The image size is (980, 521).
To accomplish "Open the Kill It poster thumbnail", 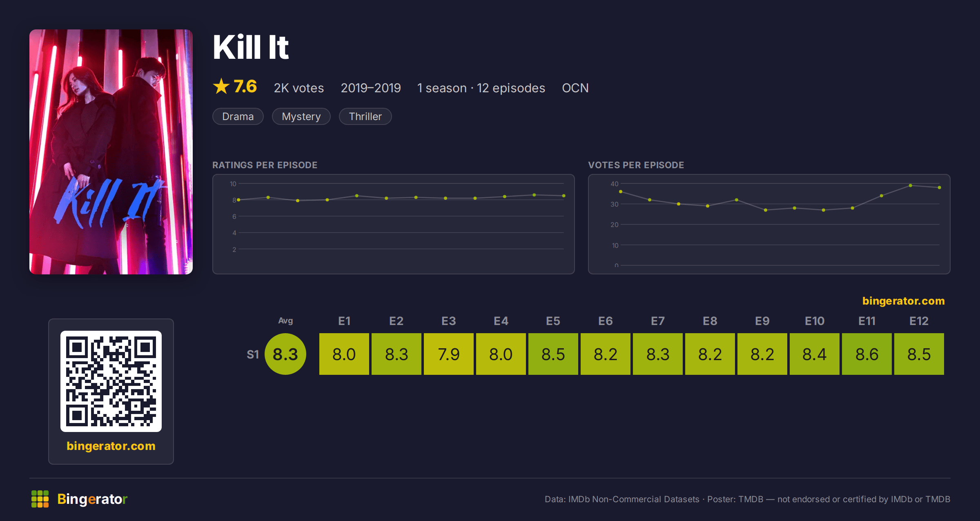I will pos(111,151).
